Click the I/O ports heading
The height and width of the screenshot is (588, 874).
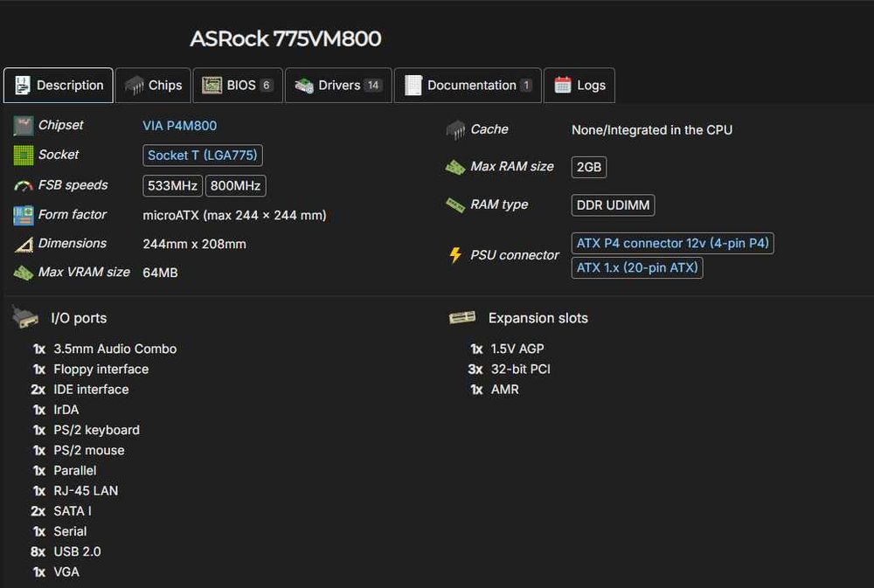pos(79,318)
